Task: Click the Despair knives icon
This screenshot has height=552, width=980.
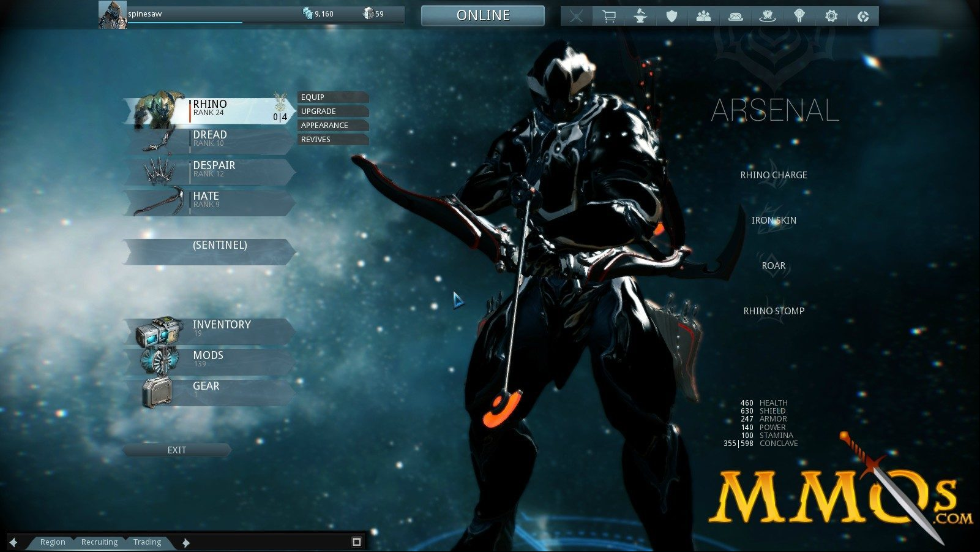Action: pos(159,171)
